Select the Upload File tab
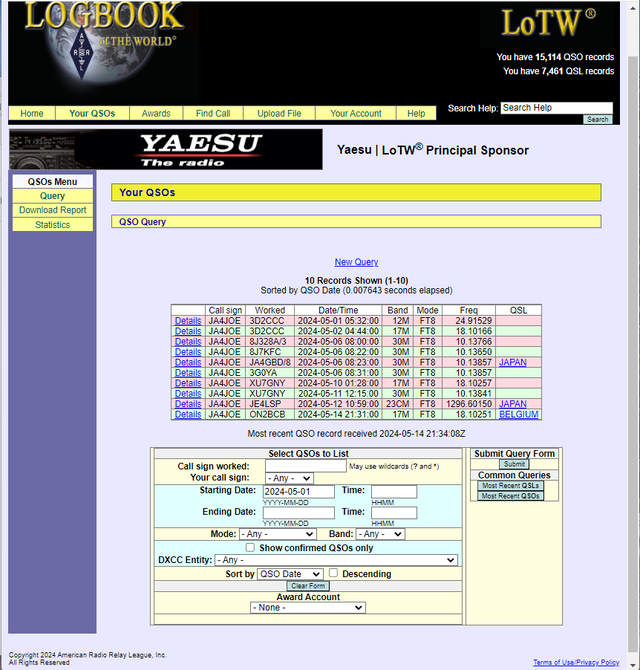The height and width of the screenshot is (670, 640). (279, 113)
